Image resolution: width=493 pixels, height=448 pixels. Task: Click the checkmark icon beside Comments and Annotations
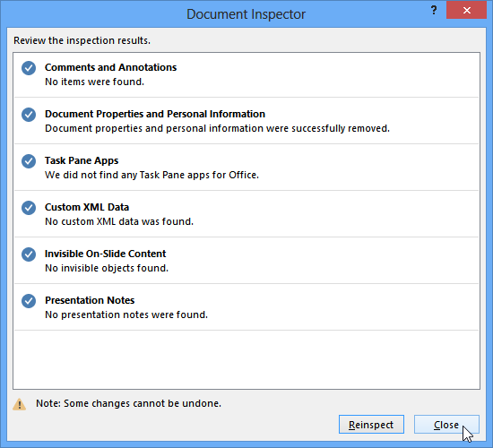point(29,68)
